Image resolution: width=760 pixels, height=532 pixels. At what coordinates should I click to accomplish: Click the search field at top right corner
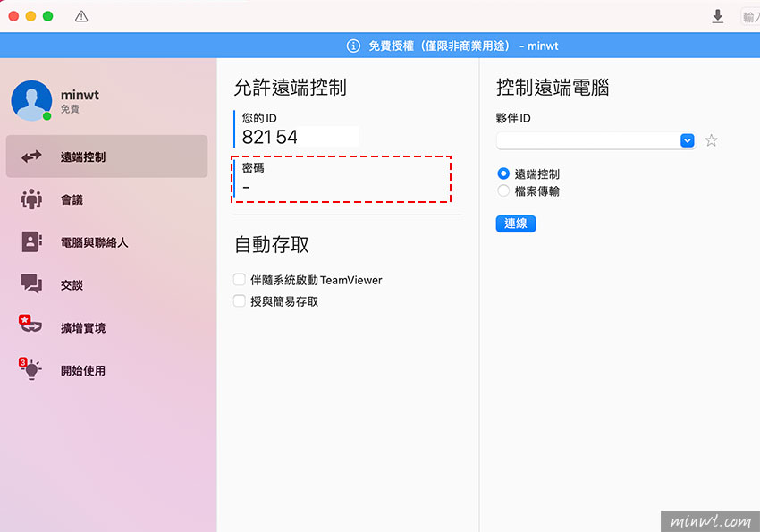point(751,17)
